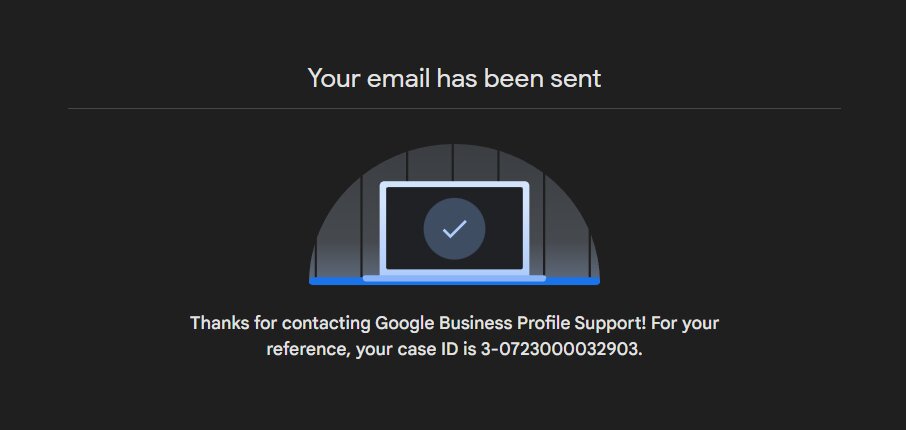Select the case ID number 3-0723000032903
906x430 pixels.
[561, 350]
